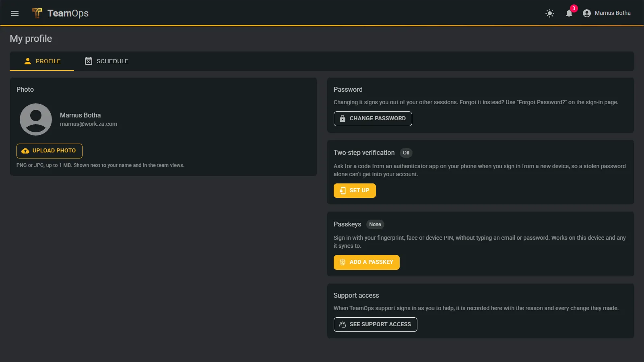Click the Set Up two-step button
The width and height of the screenshot is (644, 362).
pyautogui.click(x=355, y=191)
